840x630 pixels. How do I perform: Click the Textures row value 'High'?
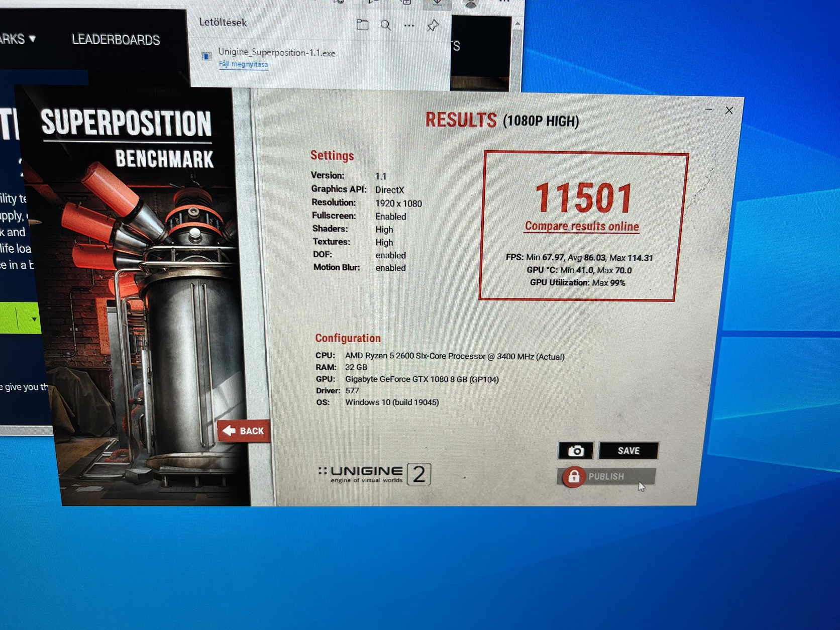point(384,243)
